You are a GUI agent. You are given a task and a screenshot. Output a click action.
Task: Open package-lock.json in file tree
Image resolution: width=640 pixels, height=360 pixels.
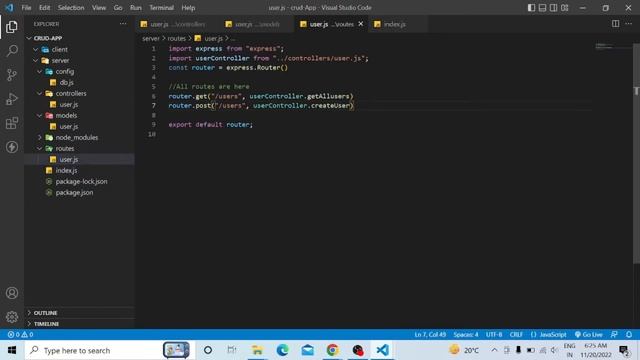(x=80, y=182)
